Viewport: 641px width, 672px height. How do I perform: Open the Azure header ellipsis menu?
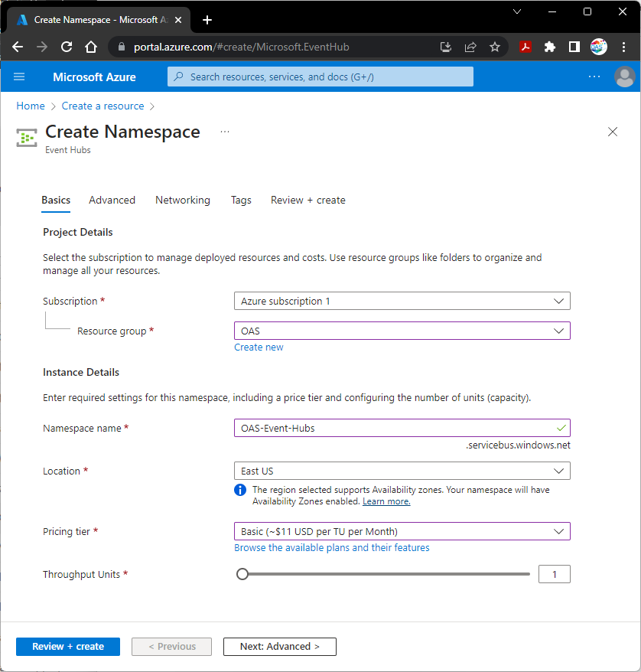click(x=594, y=77)
